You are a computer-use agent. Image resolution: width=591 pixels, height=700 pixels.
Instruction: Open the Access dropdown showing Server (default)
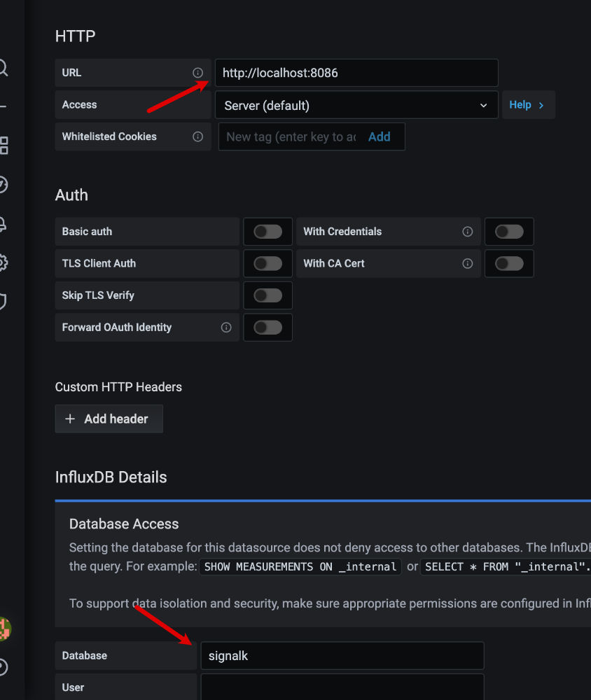click(356, 105)
